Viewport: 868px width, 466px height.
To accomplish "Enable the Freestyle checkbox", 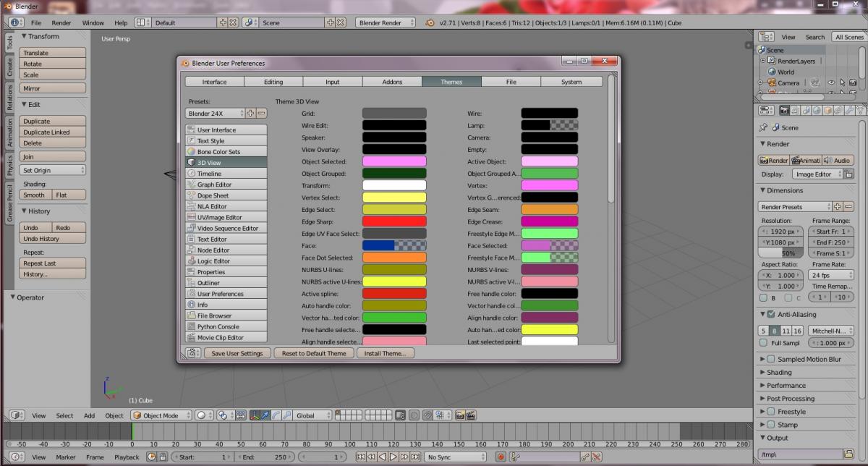I will 771,412.
